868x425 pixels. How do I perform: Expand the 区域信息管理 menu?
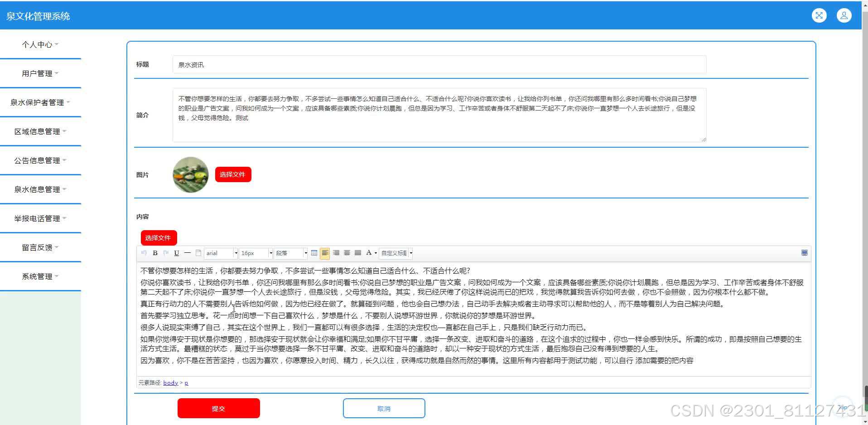(x=40, y=131)
